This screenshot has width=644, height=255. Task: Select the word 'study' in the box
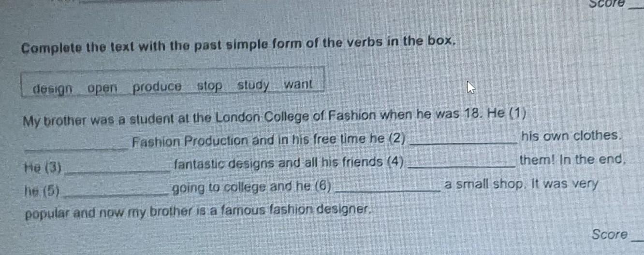point(253,86)
